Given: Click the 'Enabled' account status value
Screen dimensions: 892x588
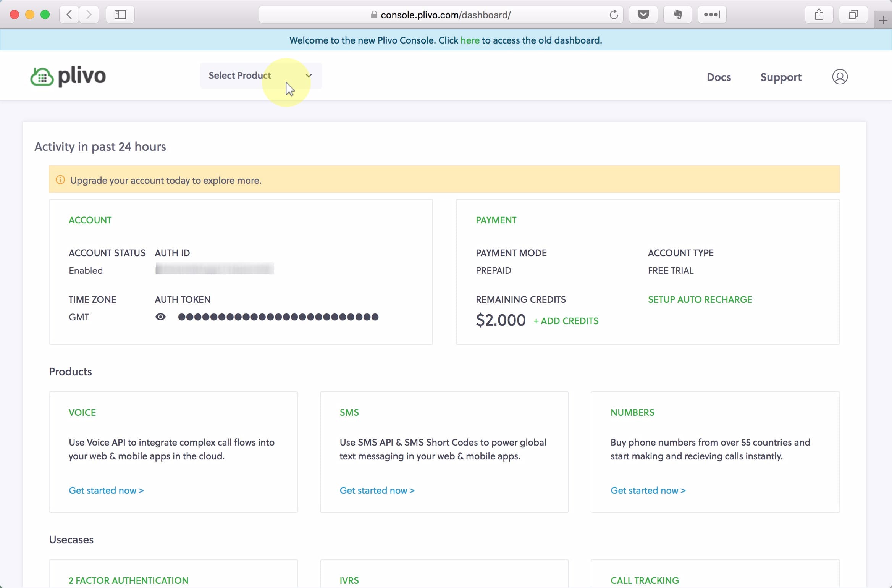Looking at the screenshot, I should (x=86, y=270).
